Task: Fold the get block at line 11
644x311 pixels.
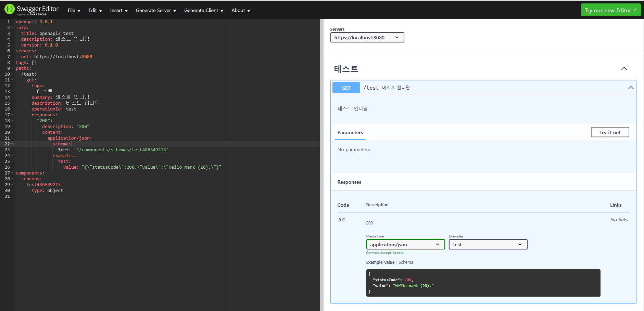Action: tap(12, 80)
